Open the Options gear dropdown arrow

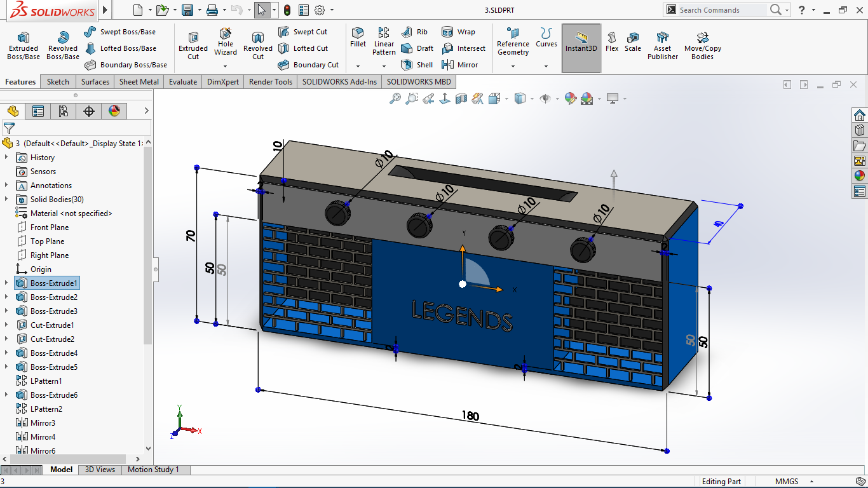coord(332,10)
